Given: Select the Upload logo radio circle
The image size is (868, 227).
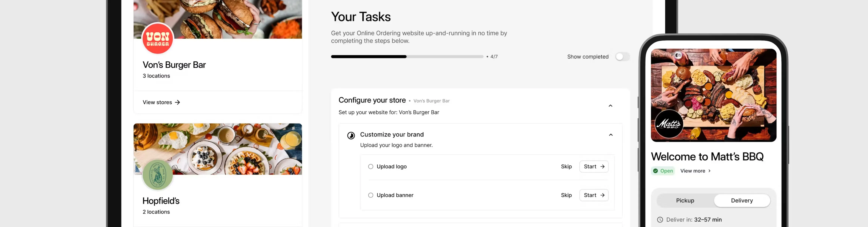Looking at the screenshot, I should pyautogui.click(x=371, y=167).
